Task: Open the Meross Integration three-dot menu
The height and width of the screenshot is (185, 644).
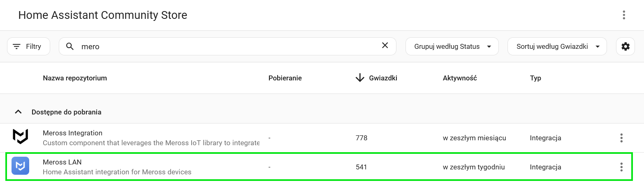Action: [x=621, y=138]
